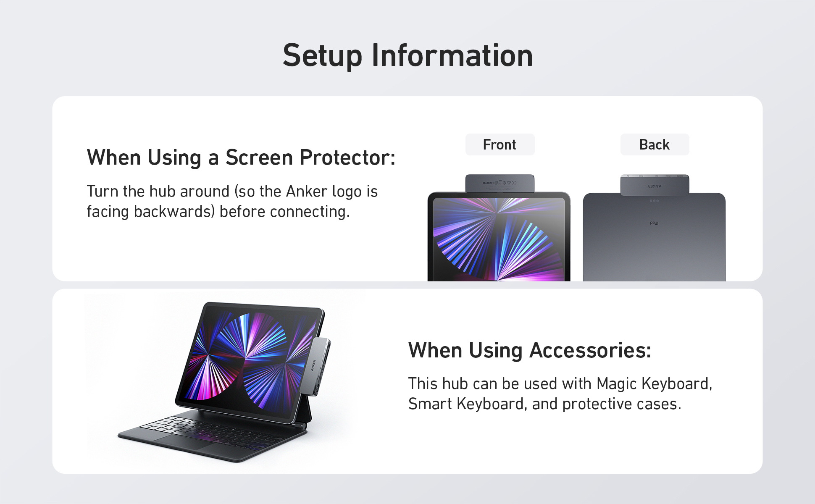Click the Back label button
815x504 pixels.
coord(655,144)
